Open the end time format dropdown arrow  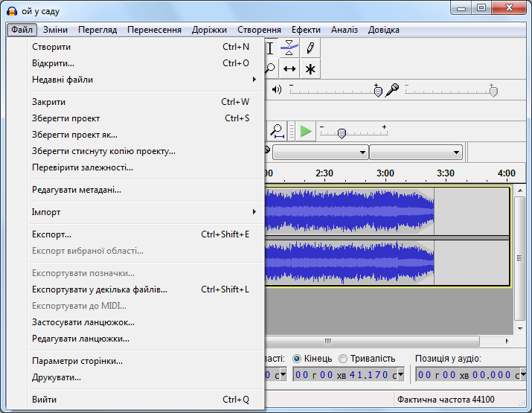[x=401, y=374]
